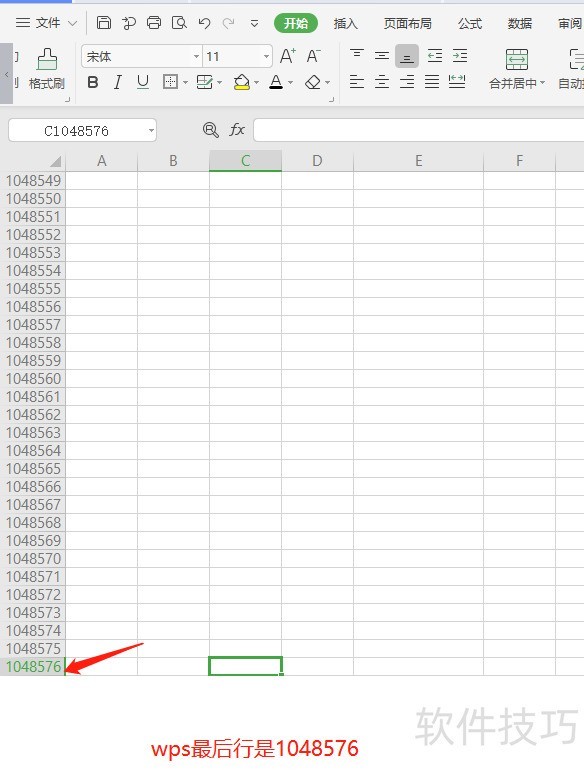
Task: Expand the Name Box dropdown arrow
Action: click(151, 131)
